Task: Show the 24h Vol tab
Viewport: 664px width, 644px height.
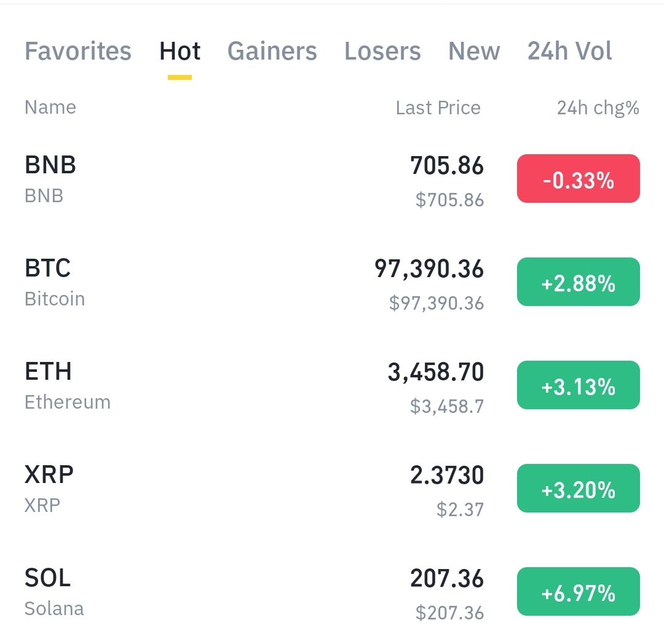Action: [x=569, y=52]
